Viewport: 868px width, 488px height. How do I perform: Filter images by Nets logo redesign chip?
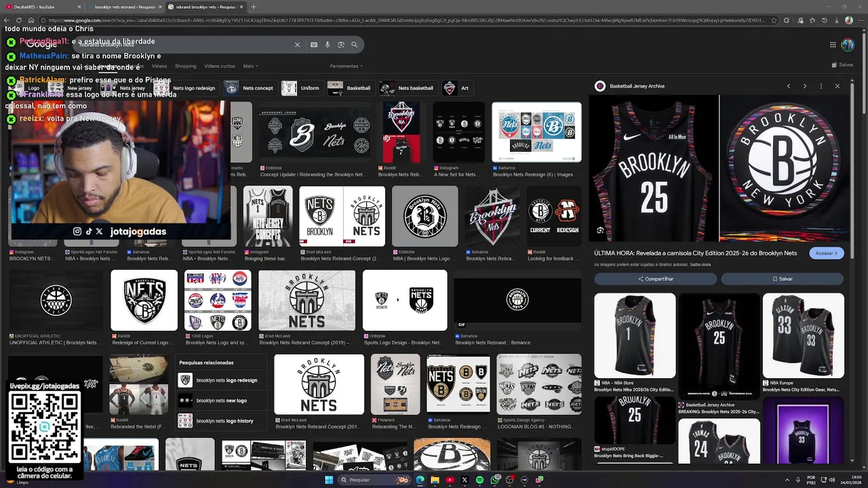coord(186,88)
